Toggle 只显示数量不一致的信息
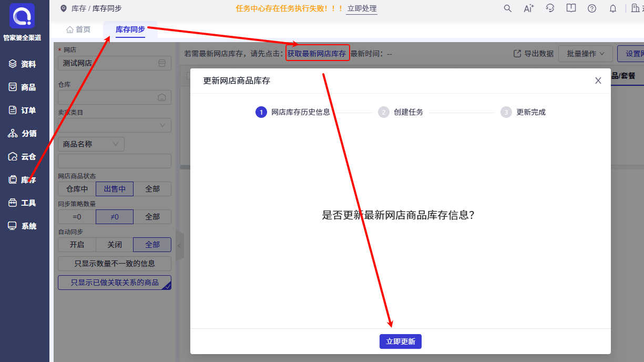Screen dimensions: 644x362 (x=115, y=264)
